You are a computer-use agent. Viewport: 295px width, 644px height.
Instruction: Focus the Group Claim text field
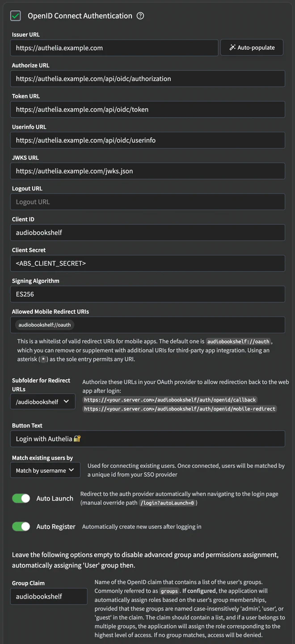[x=49, y=596]
